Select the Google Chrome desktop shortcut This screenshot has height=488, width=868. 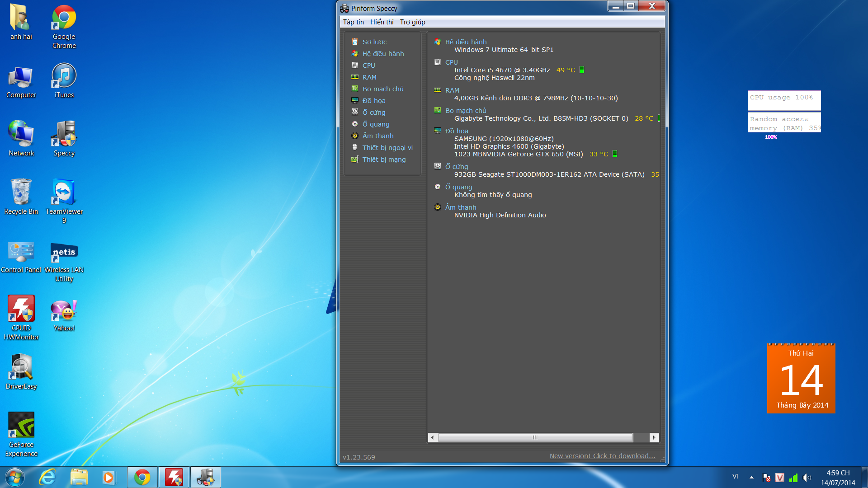(x=64, y=27)
